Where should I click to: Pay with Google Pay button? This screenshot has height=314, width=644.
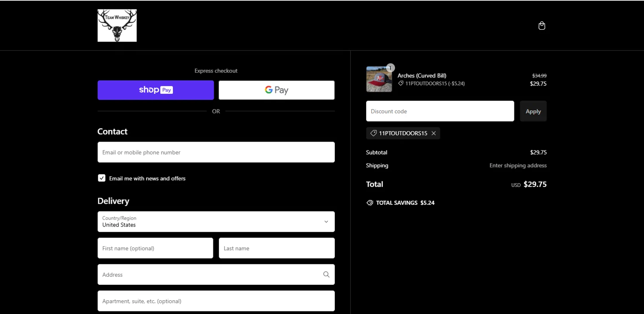click(x=276, y=90)
